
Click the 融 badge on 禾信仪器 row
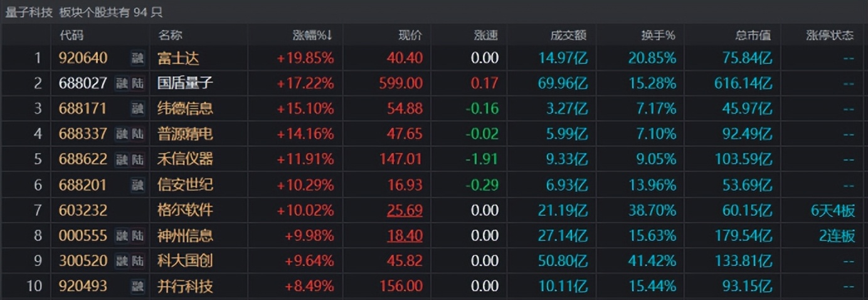point(122,159)
